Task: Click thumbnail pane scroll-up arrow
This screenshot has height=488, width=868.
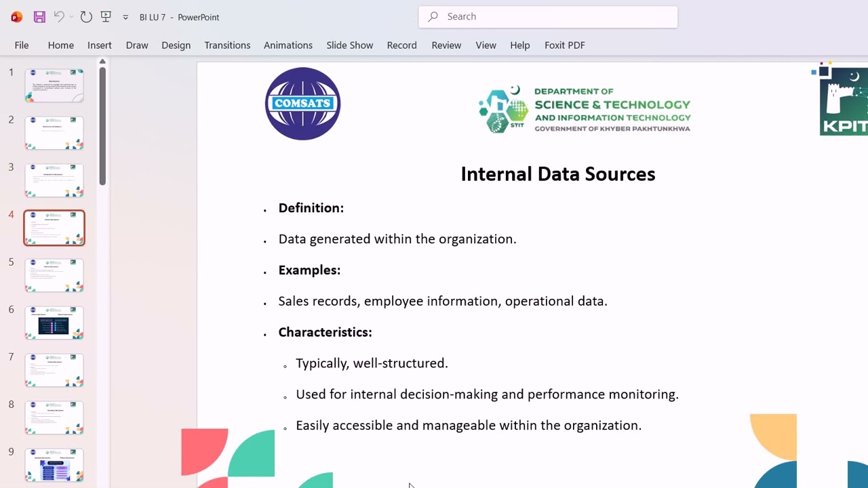Action: coord(102,62)
